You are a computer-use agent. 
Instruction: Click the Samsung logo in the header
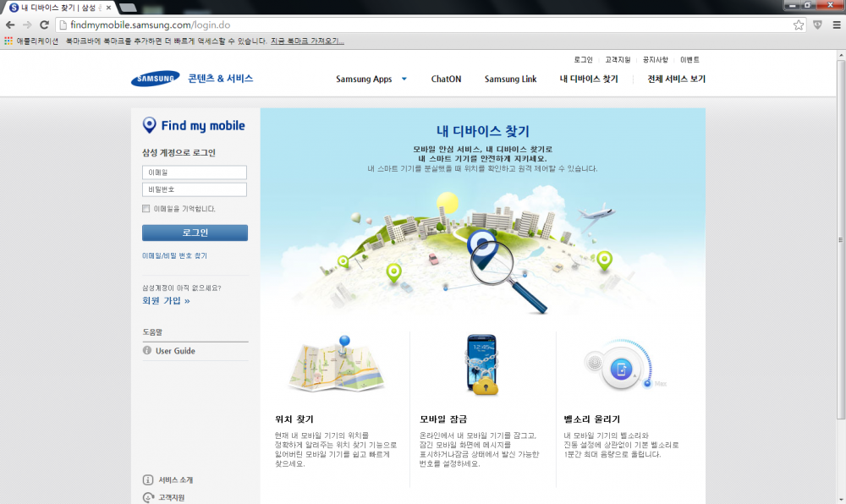(x=155, y=79)
